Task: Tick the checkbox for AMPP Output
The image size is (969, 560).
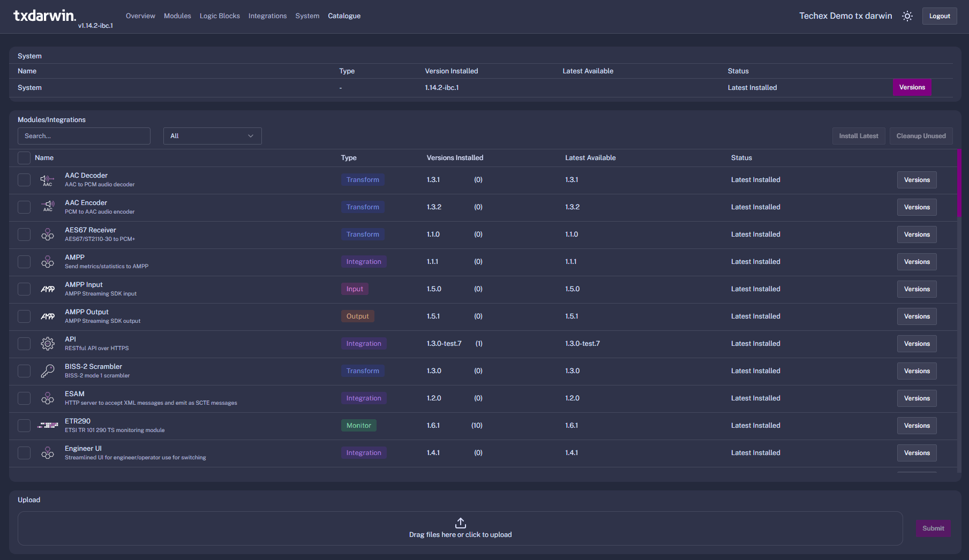Action: pos(24,316)
